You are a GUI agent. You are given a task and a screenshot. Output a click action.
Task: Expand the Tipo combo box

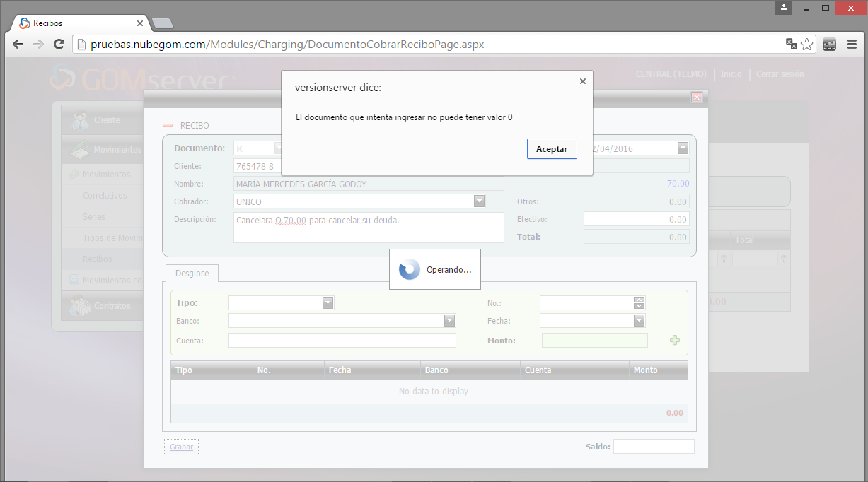tap(328, 303)
